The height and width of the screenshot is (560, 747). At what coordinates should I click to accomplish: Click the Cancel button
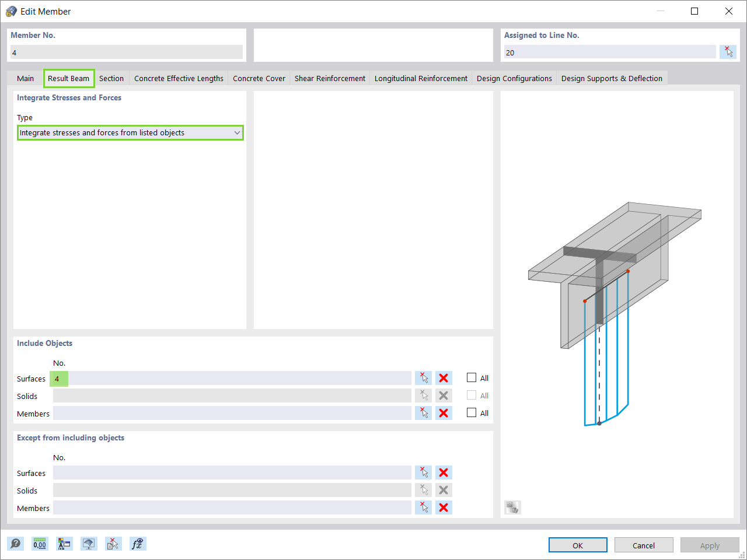(x=644, y=545)
